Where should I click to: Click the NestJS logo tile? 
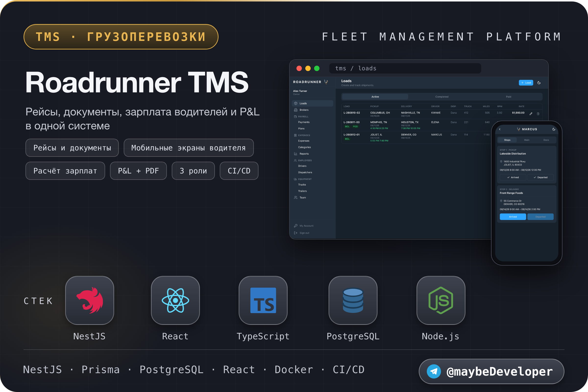point(89,300)
